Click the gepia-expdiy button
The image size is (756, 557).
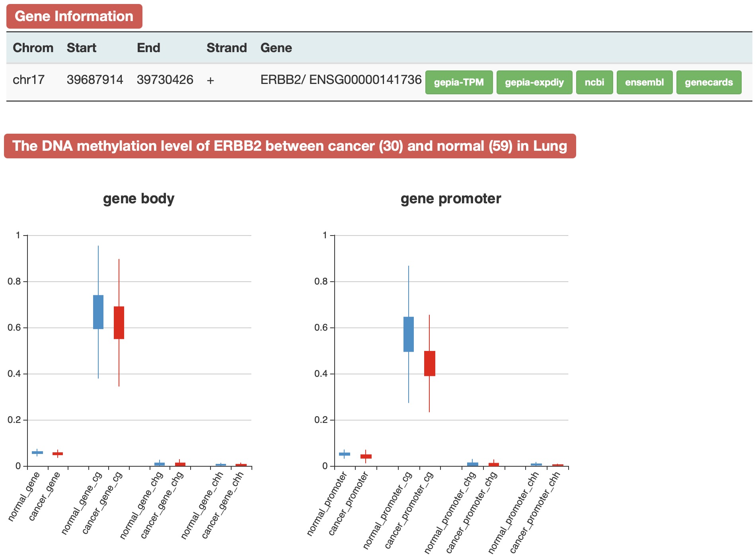tap(534, 82)
